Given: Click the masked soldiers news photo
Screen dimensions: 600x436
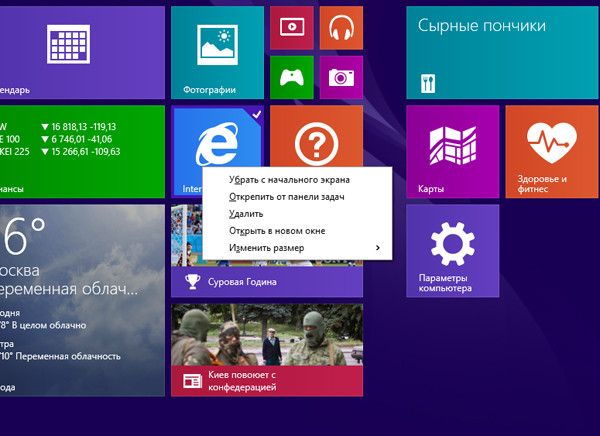Looking at the screenshot, I should click(267, 335).
